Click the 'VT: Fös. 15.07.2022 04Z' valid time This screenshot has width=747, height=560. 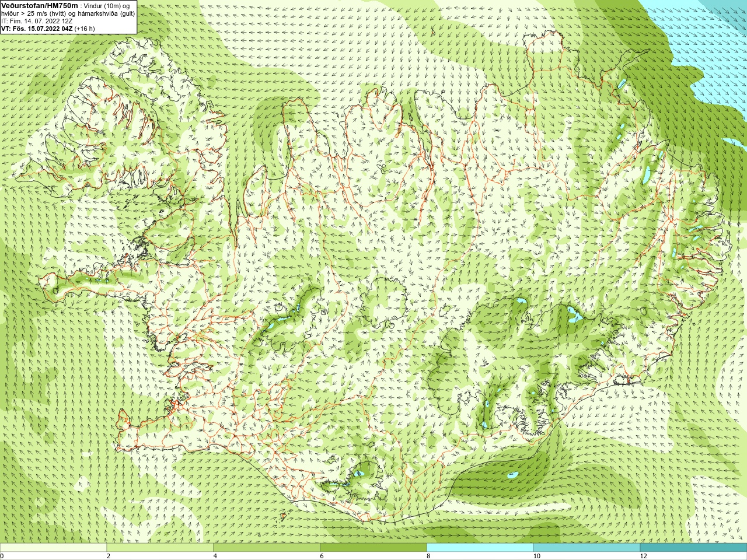37,29
